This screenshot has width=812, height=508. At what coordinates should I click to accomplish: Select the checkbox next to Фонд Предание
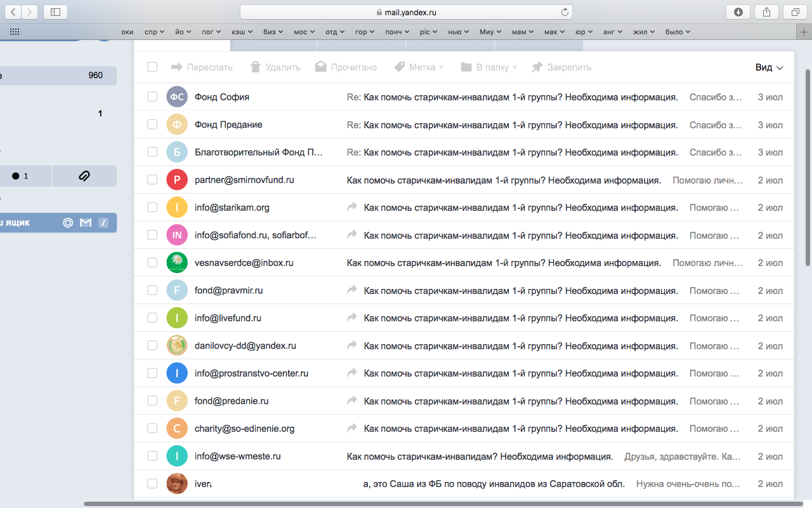152,124
